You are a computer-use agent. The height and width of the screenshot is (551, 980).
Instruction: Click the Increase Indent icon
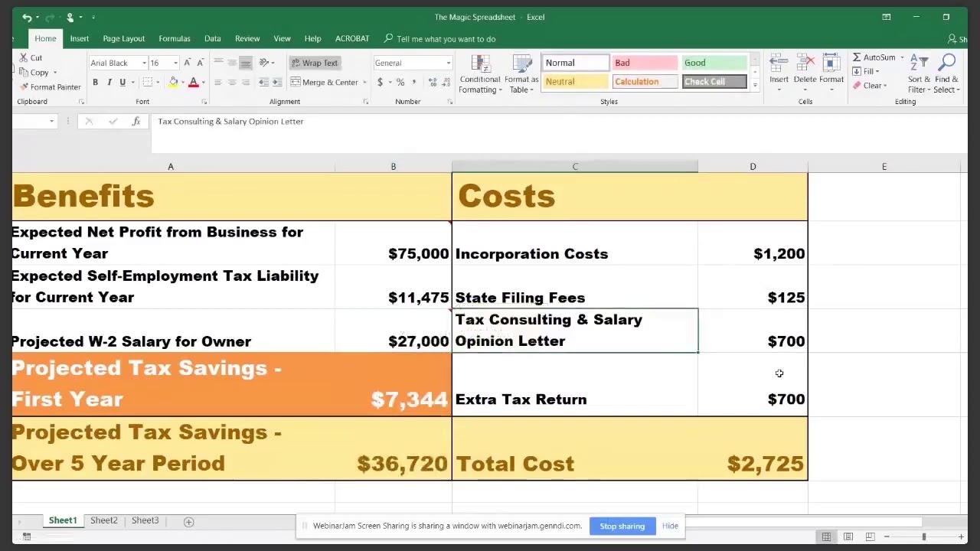277,82
